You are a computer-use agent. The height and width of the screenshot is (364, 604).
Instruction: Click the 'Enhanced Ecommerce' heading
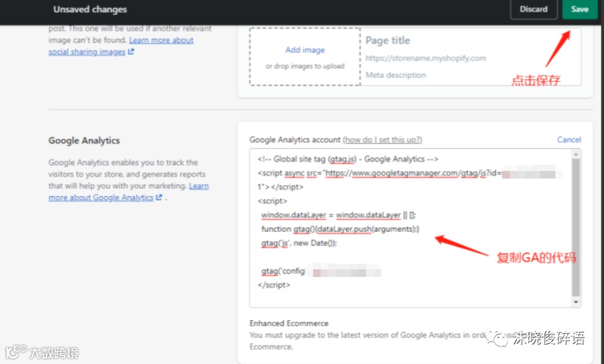pyautogui.click(x=289, y=323)
